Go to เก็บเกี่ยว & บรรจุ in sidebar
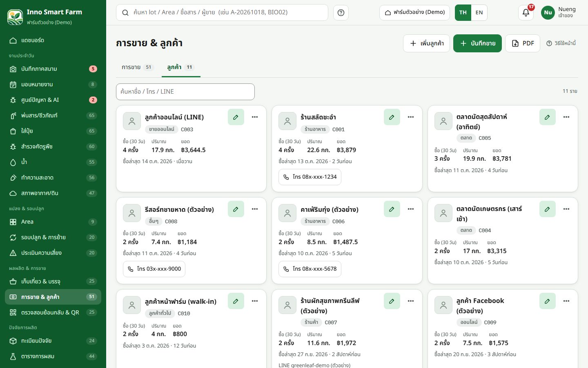The width and height of the screenshot is (588, 368). [53, 281]
